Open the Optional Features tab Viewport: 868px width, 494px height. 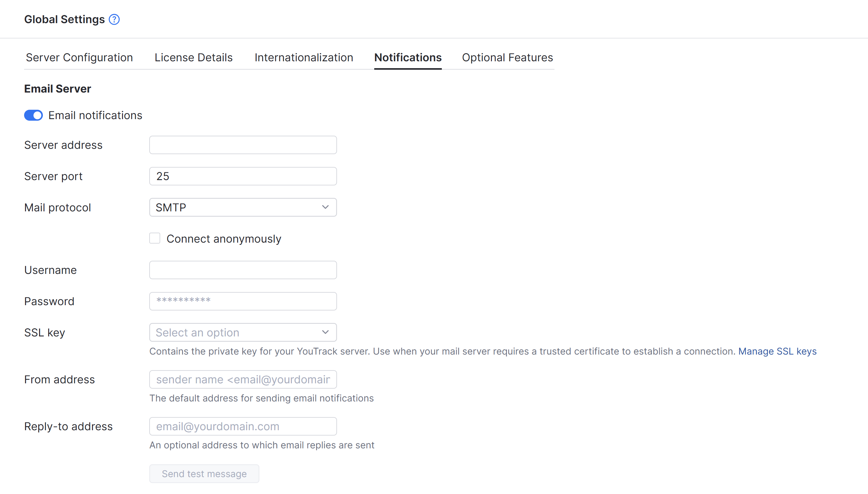507,57
